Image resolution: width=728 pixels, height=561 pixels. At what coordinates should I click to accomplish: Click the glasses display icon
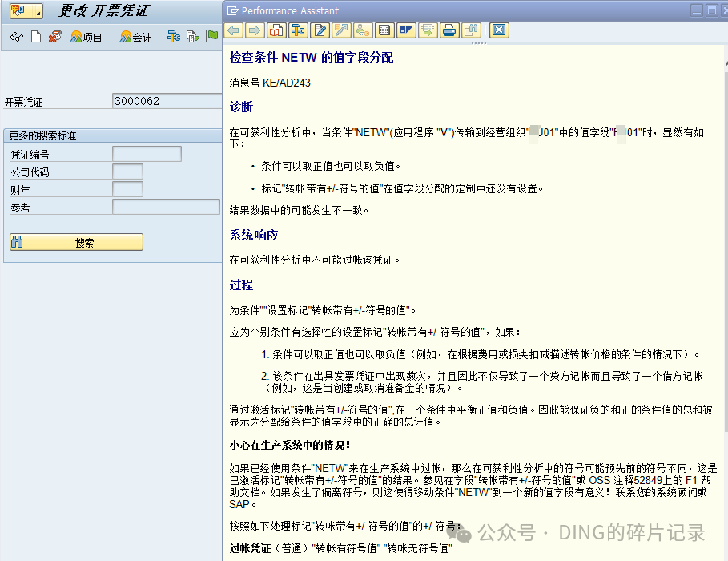[x=17, y=37]
